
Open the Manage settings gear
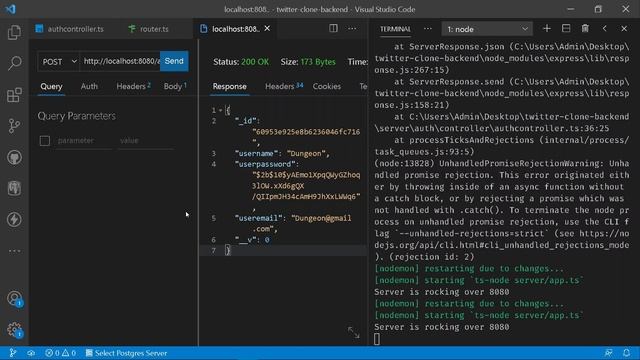14,329
